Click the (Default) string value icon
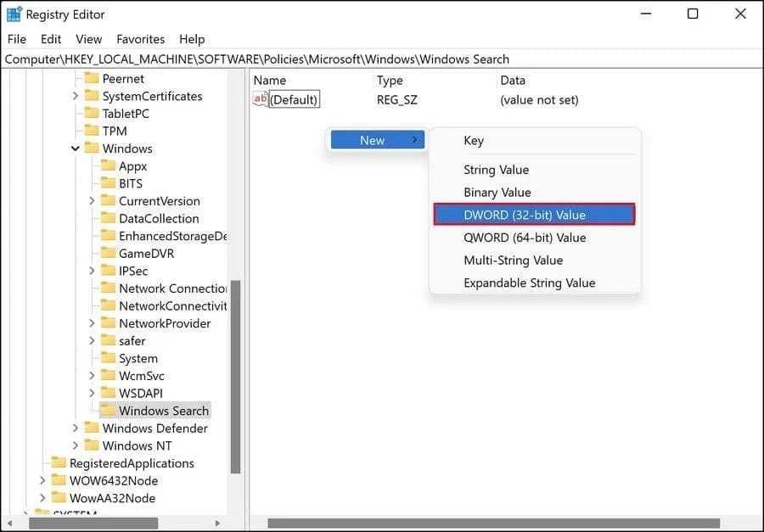The width and height of the screenshot is (764, 532). point(261,99)
